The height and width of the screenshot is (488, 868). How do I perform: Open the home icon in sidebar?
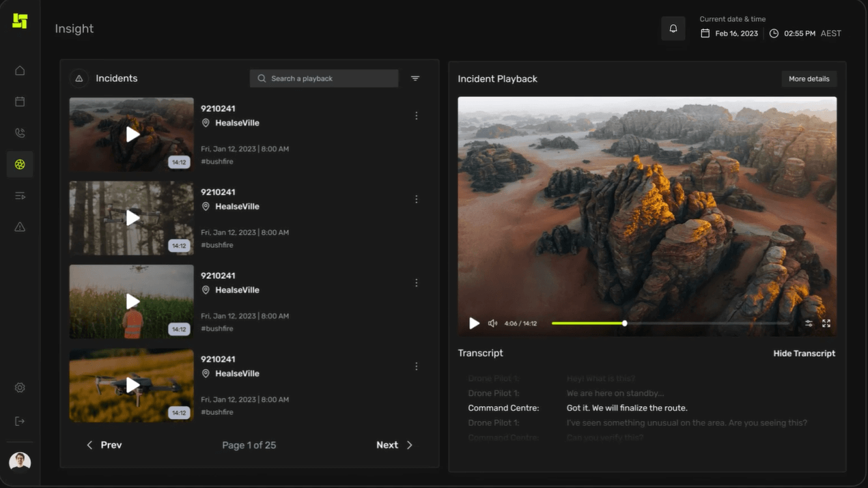coord(20,71)
